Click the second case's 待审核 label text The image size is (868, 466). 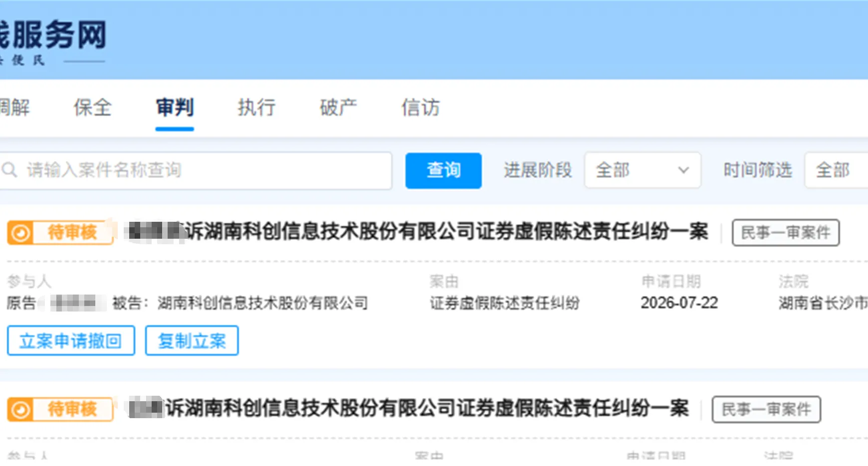coord(72,410)
